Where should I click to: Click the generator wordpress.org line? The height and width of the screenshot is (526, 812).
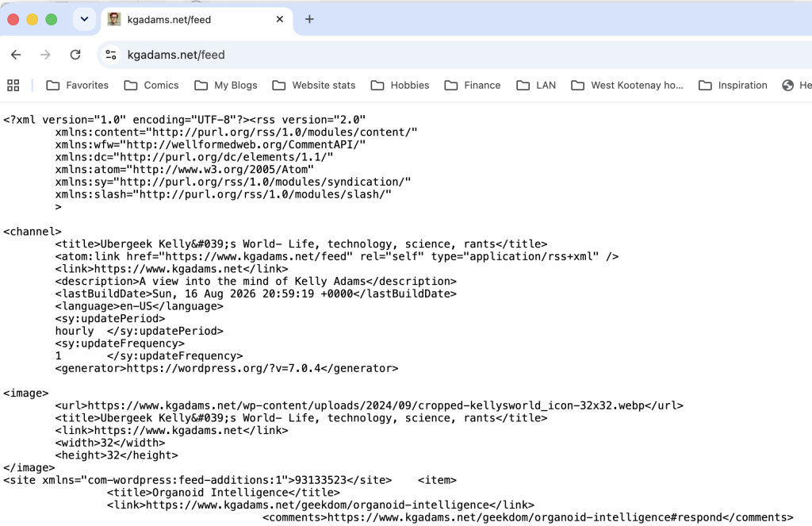click(x=227, y=368)
